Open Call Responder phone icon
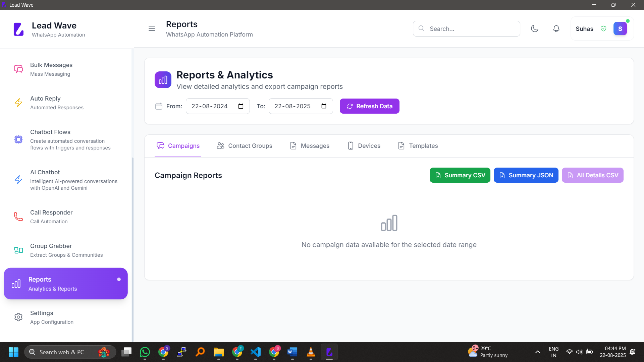Image resolution: width=644 pixels, height=362 pixels. pyautogui.click(x=18, y=217)
